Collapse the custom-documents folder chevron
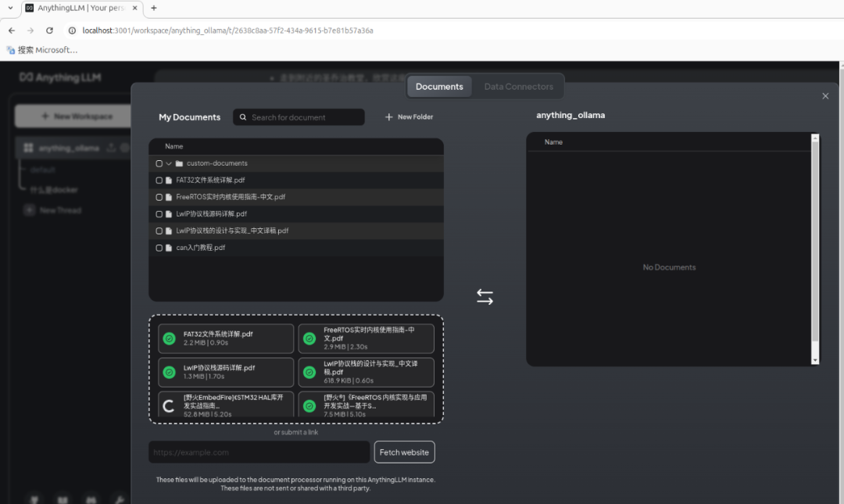This screenshot has width=844, height=504. click(169, 163)
